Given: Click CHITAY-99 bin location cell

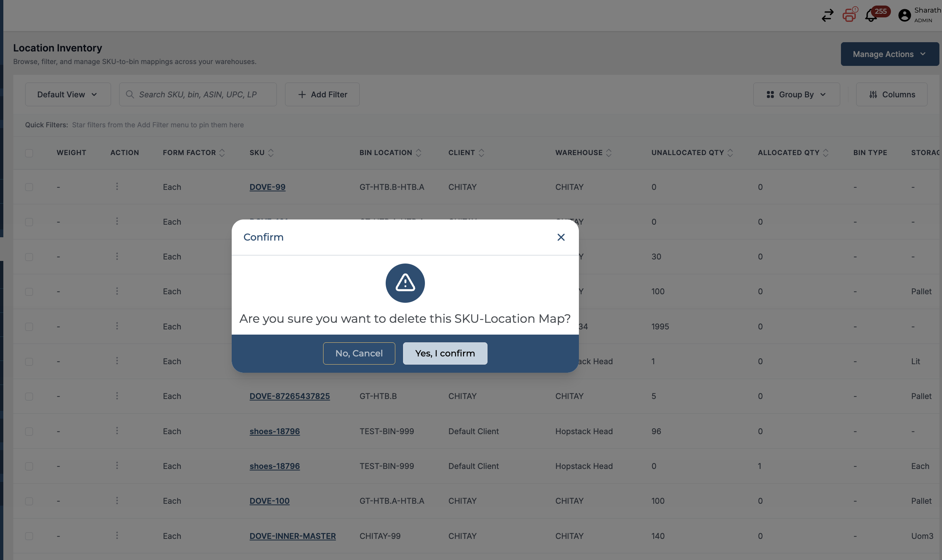Looking at the screenshot, I should point(379,536).
